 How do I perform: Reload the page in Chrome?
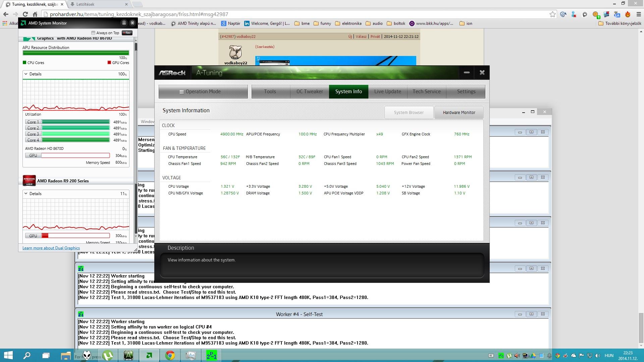tap(25, 14)
